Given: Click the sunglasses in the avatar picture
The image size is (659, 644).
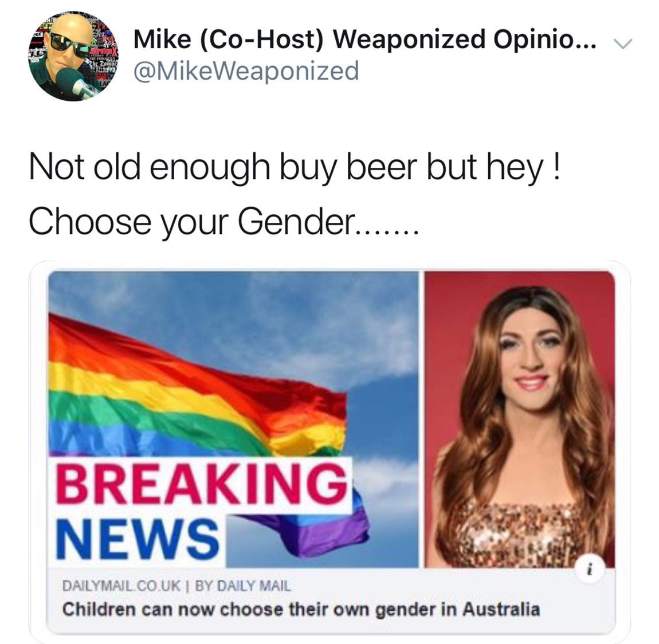Looking at the screenshot, I should point(70,45).
